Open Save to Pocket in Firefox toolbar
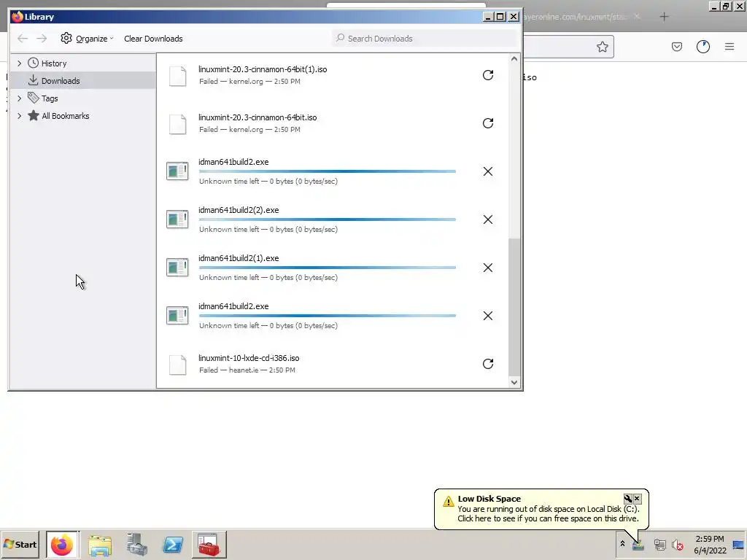Screen dimensions: 747x560 [677, 47]
